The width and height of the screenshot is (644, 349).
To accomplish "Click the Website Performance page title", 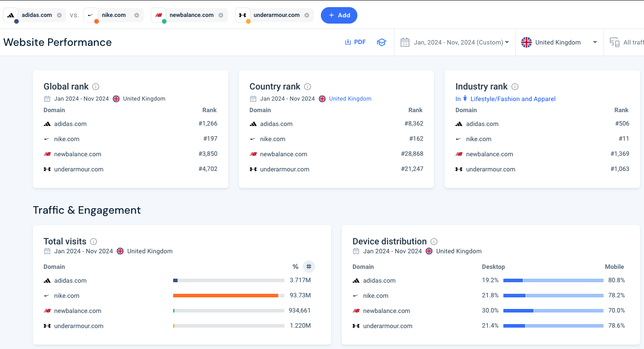I will (58, 42).
